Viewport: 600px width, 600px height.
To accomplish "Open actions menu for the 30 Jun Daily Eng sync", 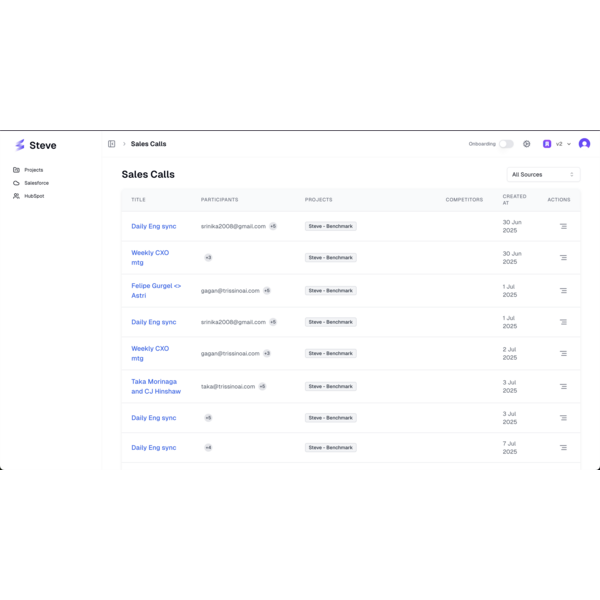I will pos(563,226).
